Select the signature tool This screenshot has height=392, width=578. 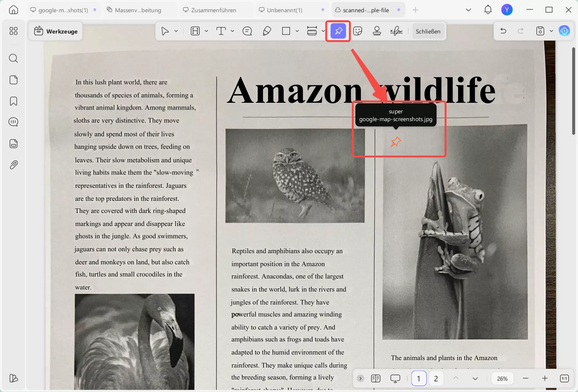(396, 31)
